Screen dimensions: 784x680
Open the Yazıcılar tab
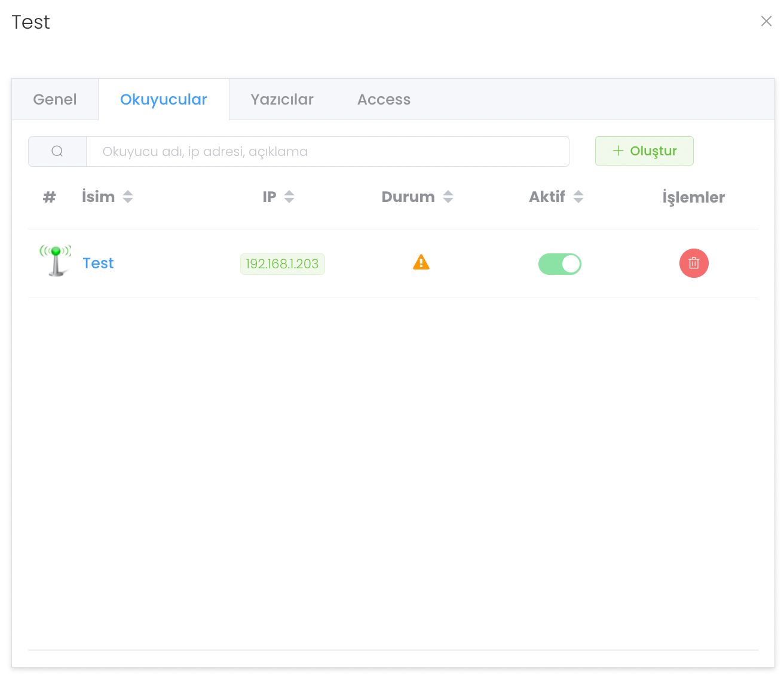(x=282, y=100)
